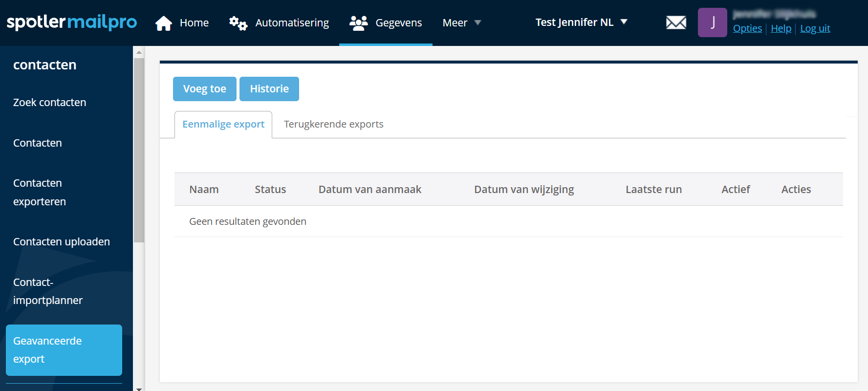868x391 pixels.
Task: Open the envelope messages icon
Action: (676, 22)
